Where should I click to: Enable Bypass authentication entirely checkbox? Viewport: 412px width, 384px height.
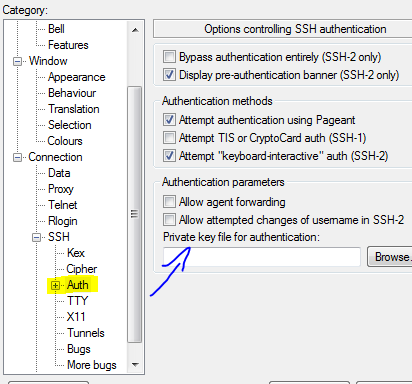169,57
